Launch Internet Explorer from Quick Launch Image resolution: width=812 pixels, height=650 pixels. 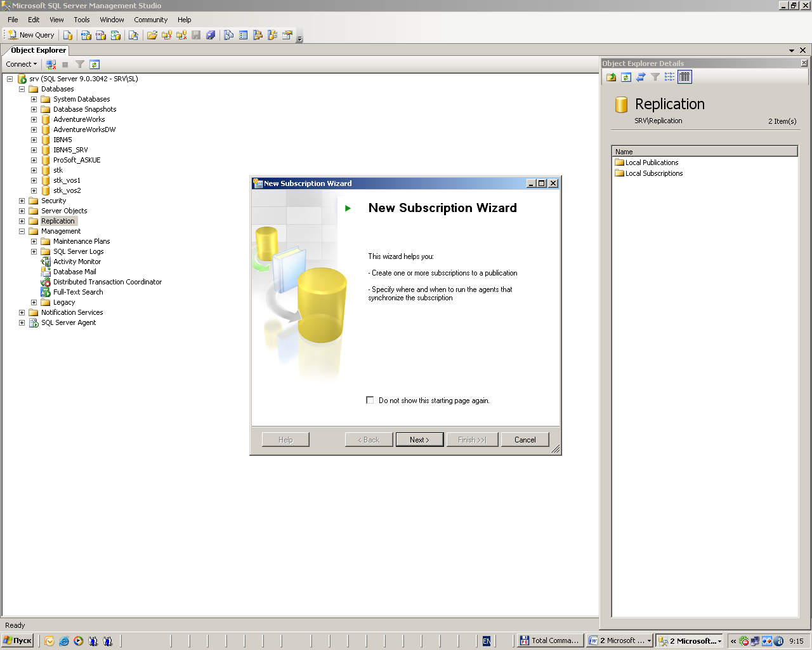[x=64, y=640]
